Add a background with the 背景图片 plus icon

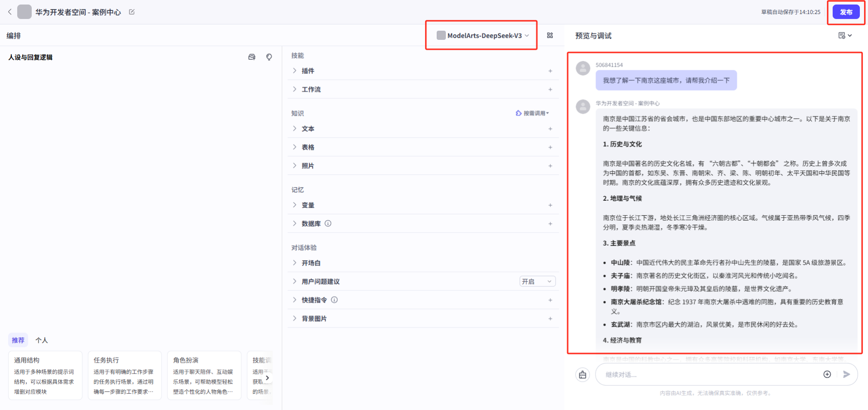point(550,318)
